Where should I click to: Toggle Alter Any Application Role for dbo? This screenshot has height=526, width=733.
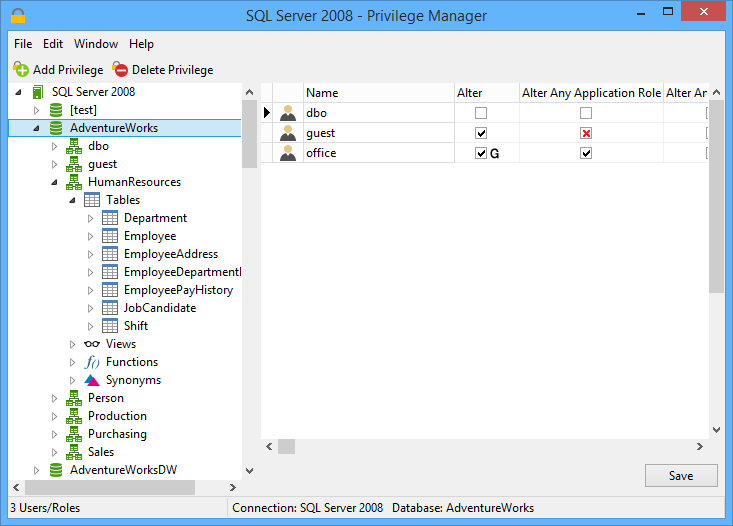(586, 113)
